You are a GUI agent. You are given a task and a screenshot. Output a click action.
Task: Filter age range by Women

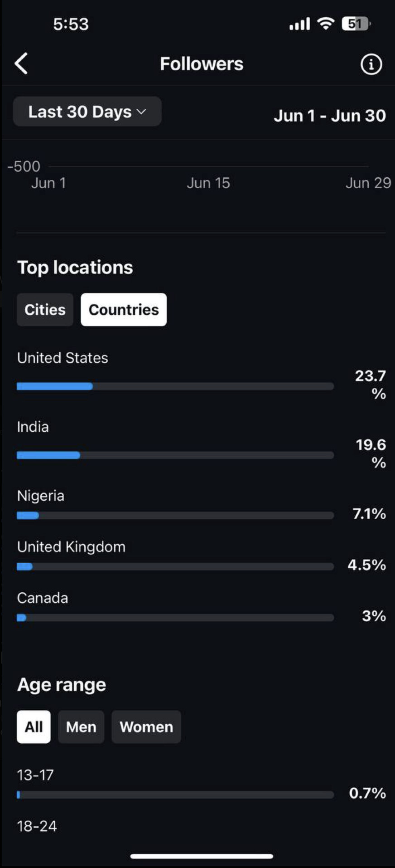(146, 727)
